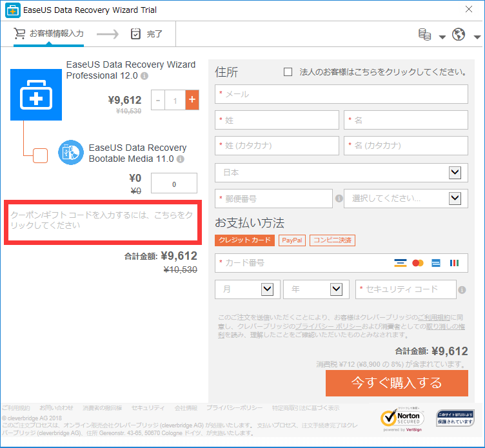Choose クレジットカード payment method

244,240
